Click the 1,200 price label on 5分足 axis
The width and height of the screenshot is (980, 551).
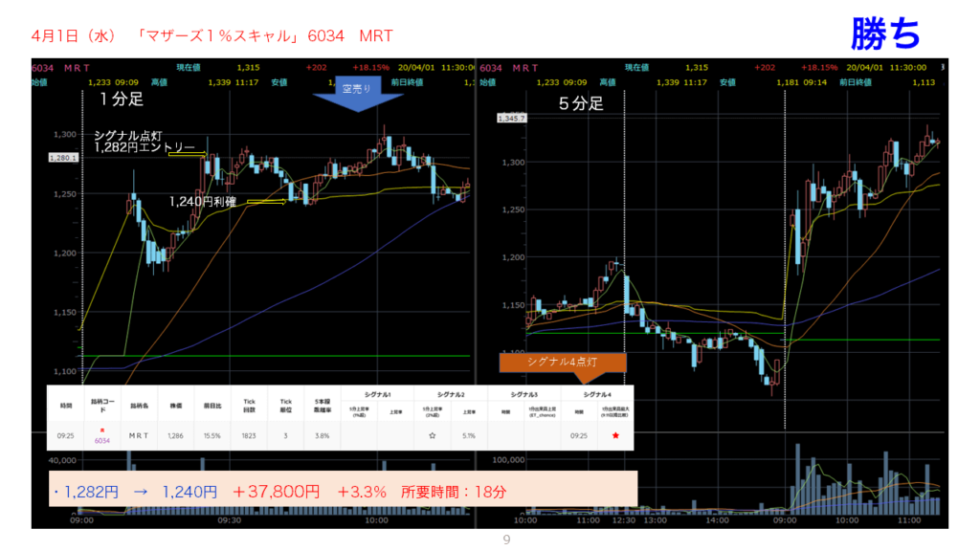tap(514, 257)
